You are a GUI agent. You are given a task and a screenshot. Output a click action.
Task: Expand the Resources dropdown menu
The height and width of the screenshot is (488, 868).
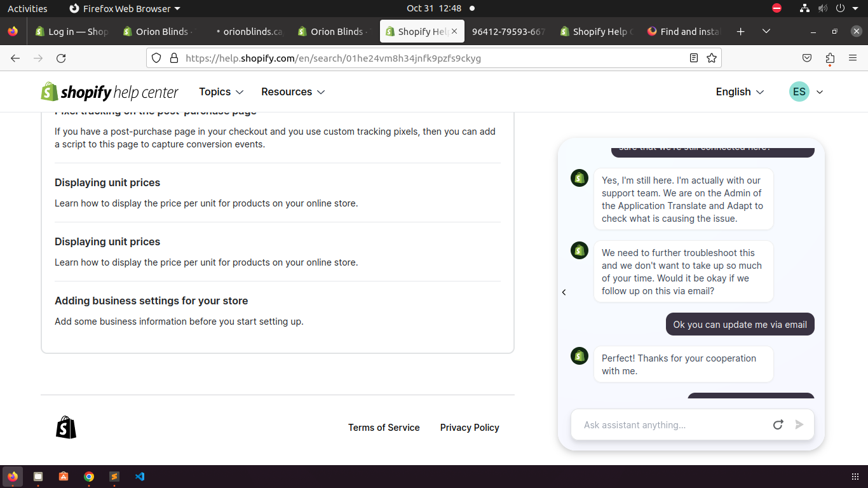pyautogui.click(x=293, y=92)
